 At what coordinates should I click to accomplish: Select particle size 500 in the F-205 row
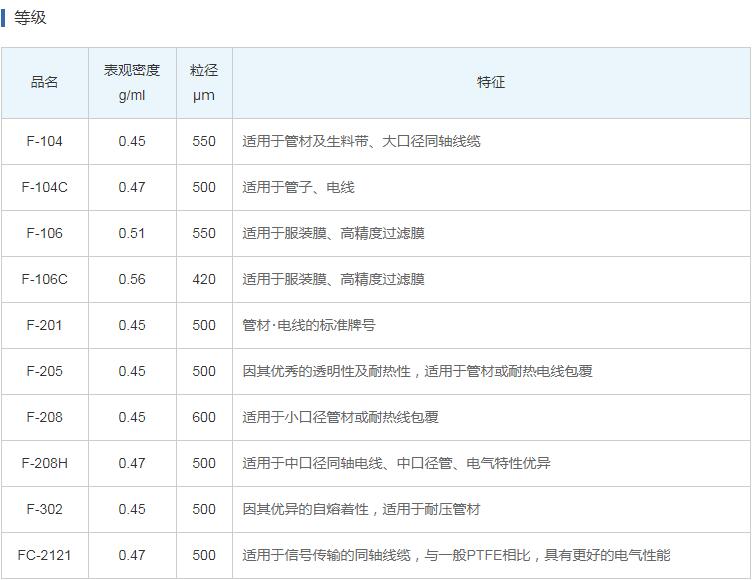[204, 371]
